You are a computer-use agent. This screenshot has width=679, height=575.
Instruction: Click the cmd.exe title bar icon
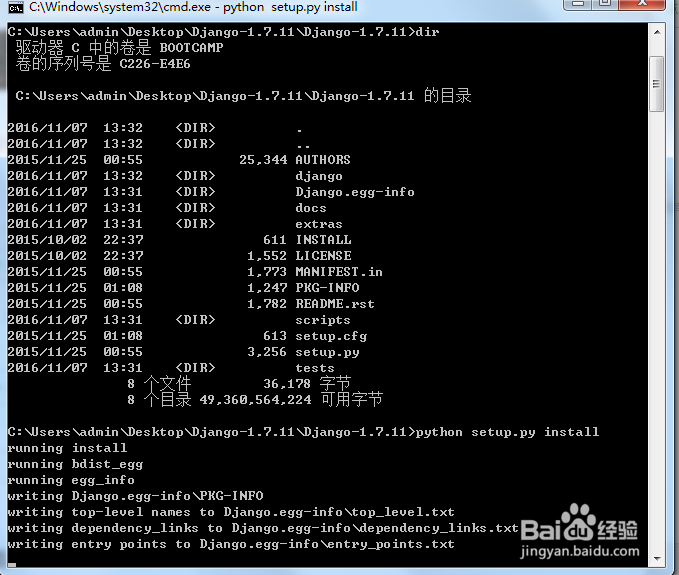pyautogui.click(x=16, y=7)
